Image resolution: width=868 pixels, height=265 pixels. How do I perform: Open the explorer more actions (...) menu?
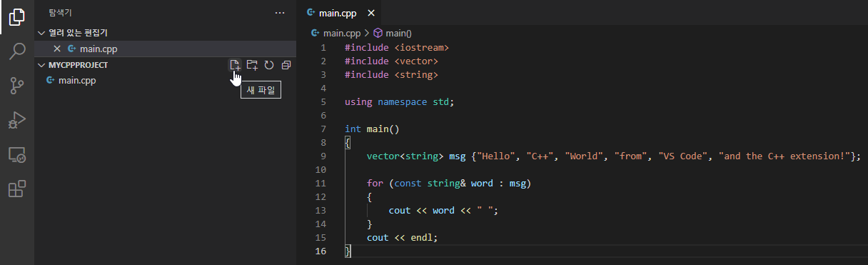[x=280, y=13]
